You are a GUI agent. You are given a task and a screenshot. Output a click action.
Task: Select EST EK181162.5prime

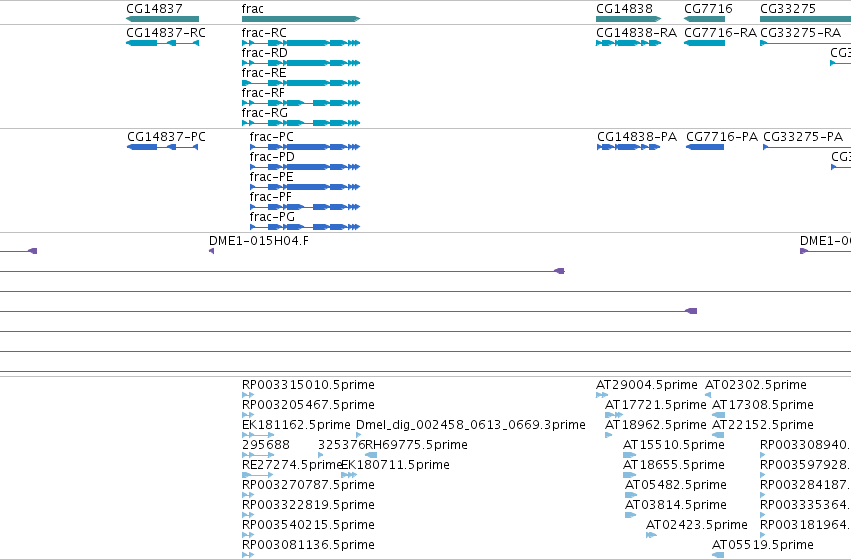[258, 435]
